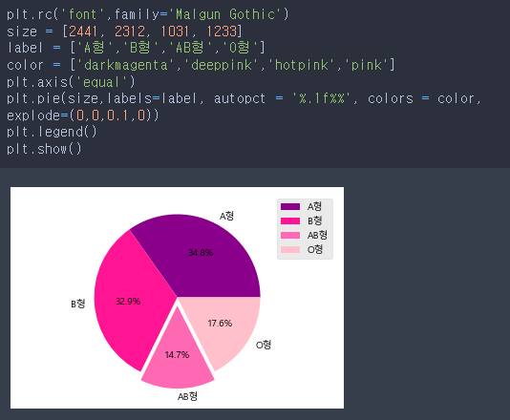510x420 pixels.
Task: Click the pink O형 legend swatch
Action: pyautogui.click(x=290, y=250)
